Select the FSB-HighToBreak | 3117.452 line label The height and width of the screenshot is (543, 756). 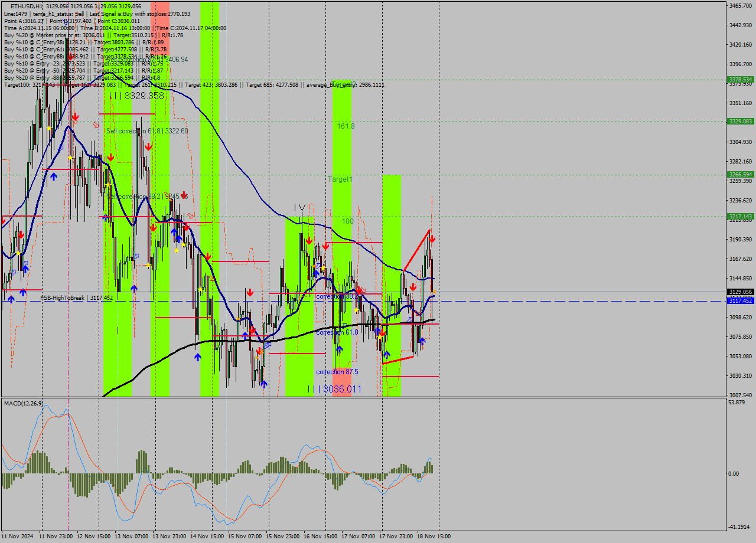[x=77, y=298]
